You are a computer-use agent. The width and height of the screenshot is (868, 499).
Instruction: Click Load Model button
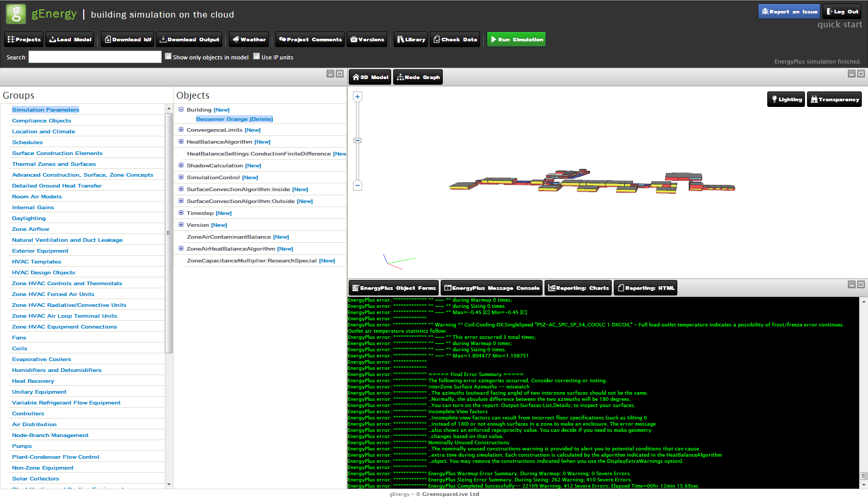[x=70, y=39]
